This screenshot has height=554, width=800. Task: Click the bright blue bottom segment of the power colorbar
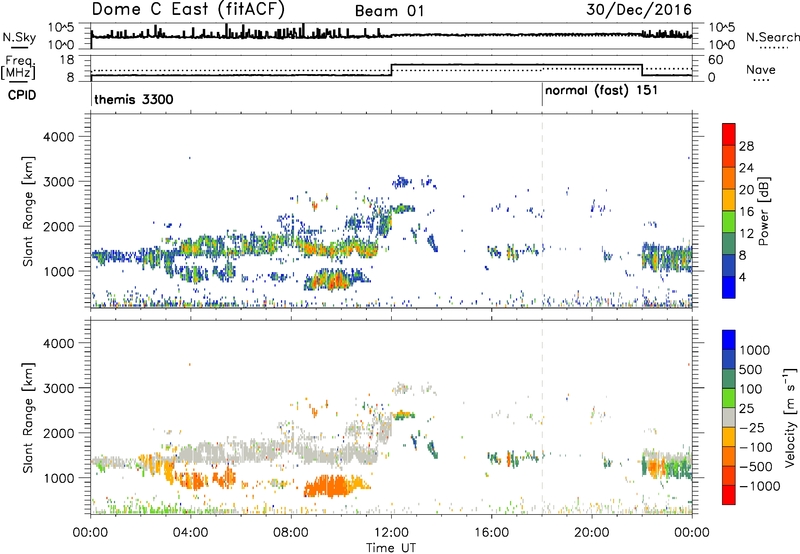729,287
